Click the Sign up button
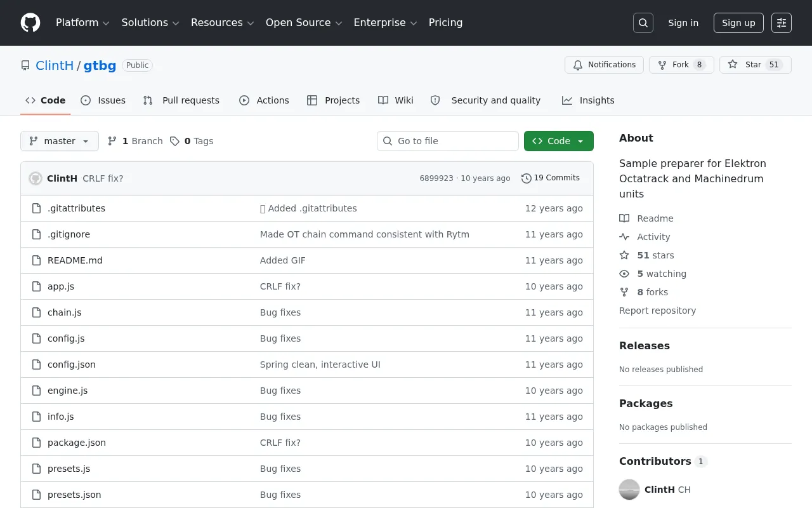 (x=738, y=23)
